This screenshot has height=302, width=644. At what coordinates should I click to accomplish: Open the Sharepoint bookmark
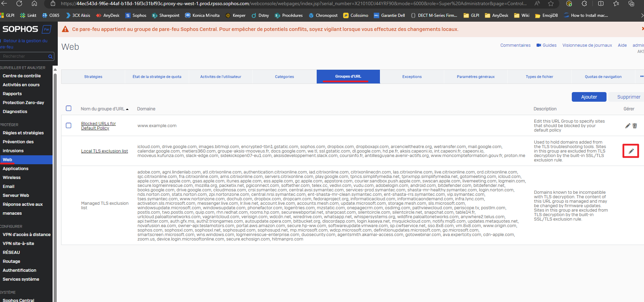click(x=166, y=15)
